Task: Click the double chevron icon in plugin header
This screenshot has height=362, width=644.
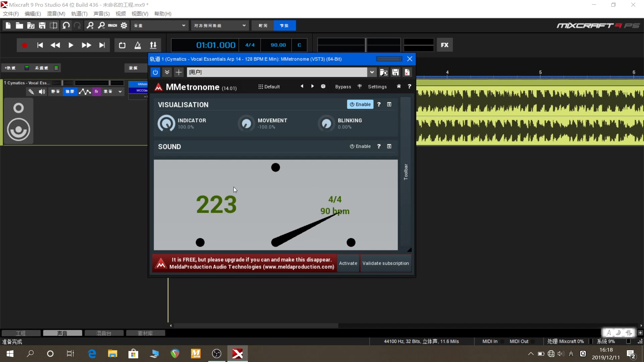Action: tap(167, 72)
